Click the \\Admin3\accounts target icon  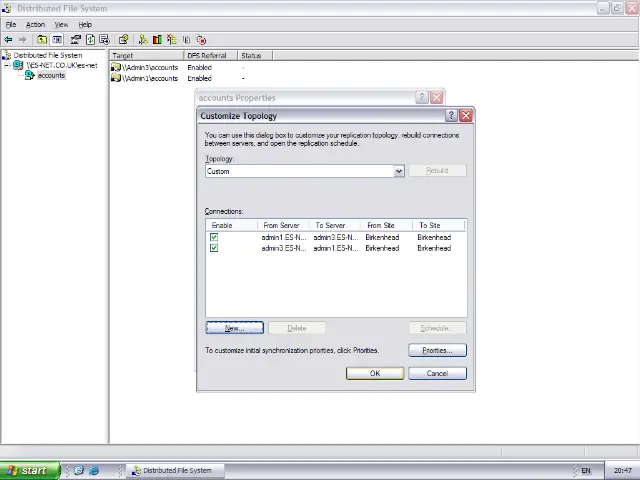pyautogui.click(x=116, y=67)
